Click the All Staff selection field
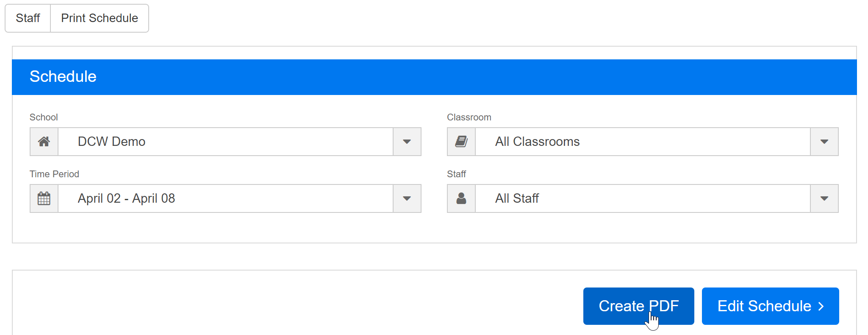This screenshot has height=335, width=868. coord(643,198)
